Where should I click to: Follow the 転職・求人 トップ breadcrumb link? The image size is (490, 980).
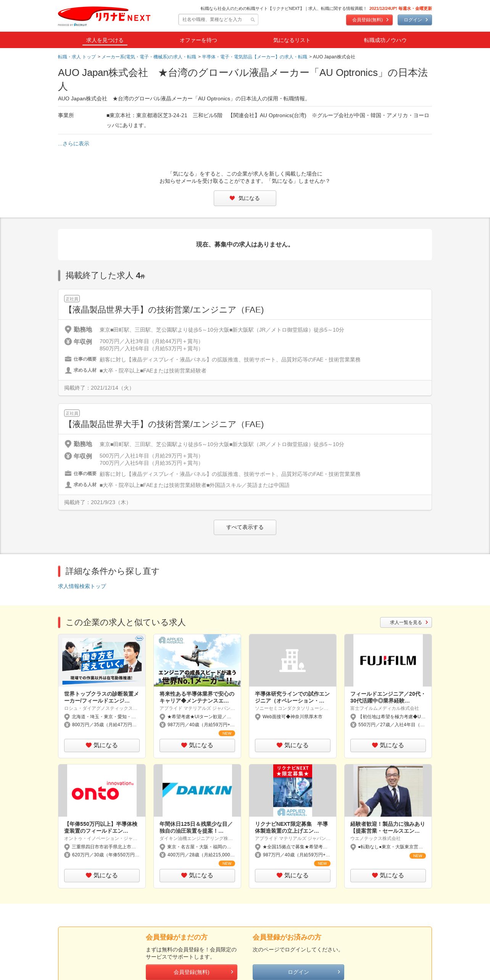coord(77,57)
